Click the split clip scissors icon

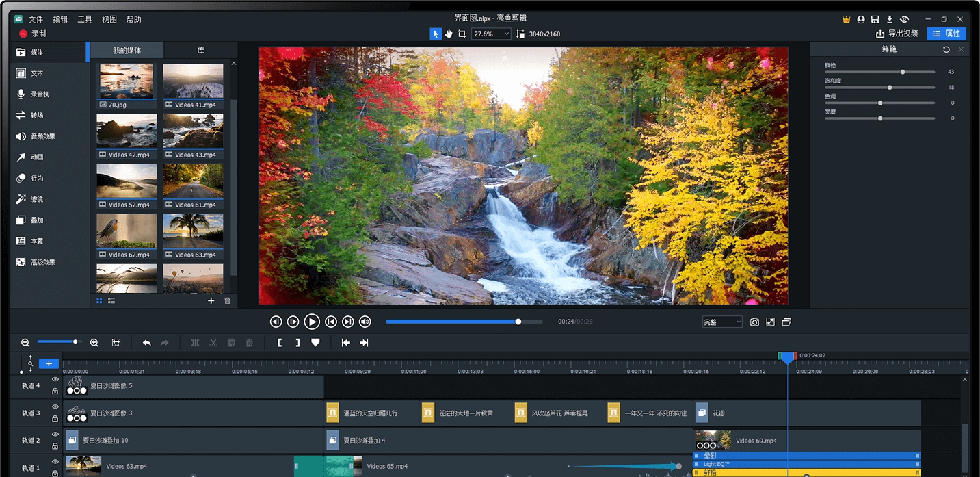tap(213, 343)
